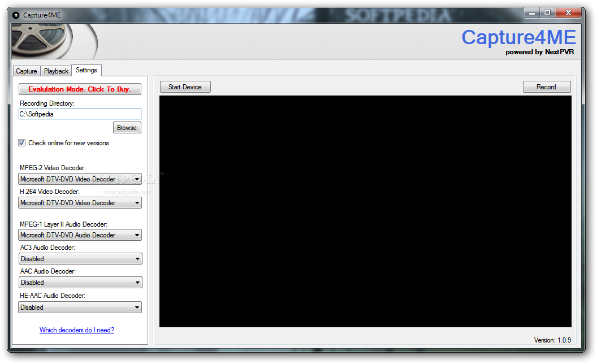Click Evaluation Mode Click To Buy button
Image resolution: width=597 pixels, height=364 pixels.
pyautogui.click(x=80, y=89)
